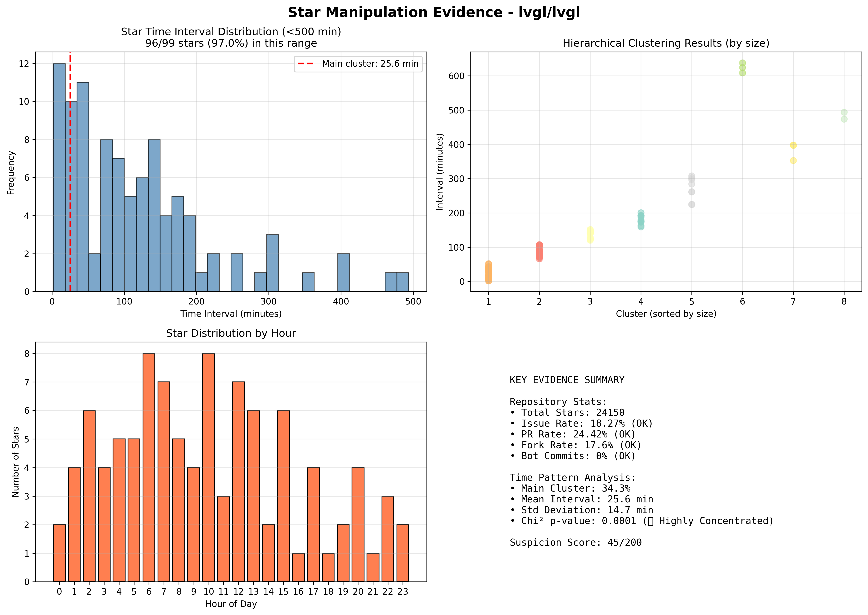
Task: Click the figure title "Star Manipulation Evidence - lvgl/lvgl"
Action: (434, 12)
